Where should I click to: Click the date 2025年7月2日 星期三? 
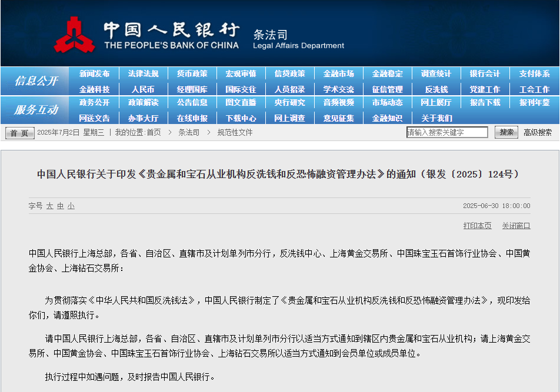[71, 132]
